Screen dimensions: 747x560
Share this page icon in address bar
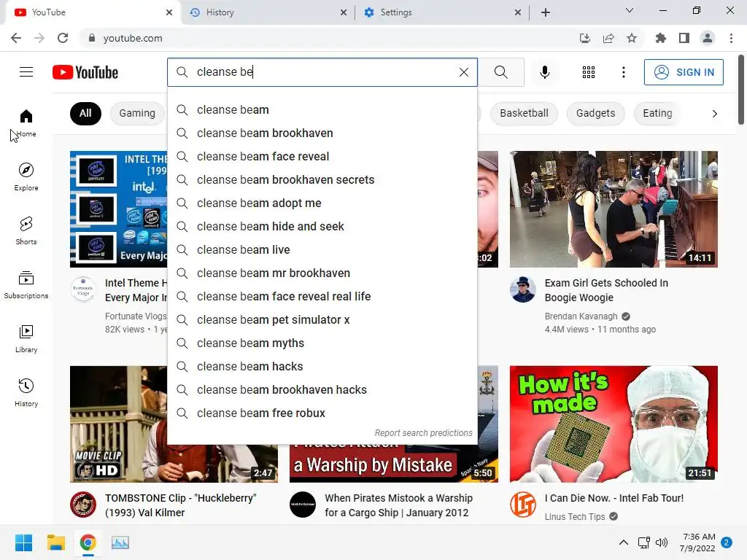608,38
